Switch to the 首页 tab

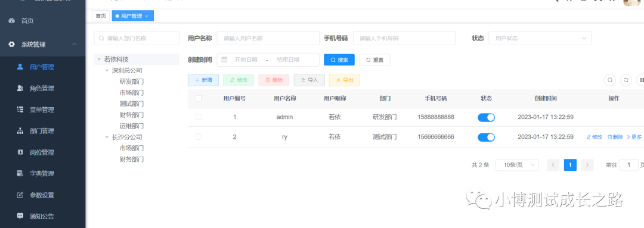coord(101,16)
